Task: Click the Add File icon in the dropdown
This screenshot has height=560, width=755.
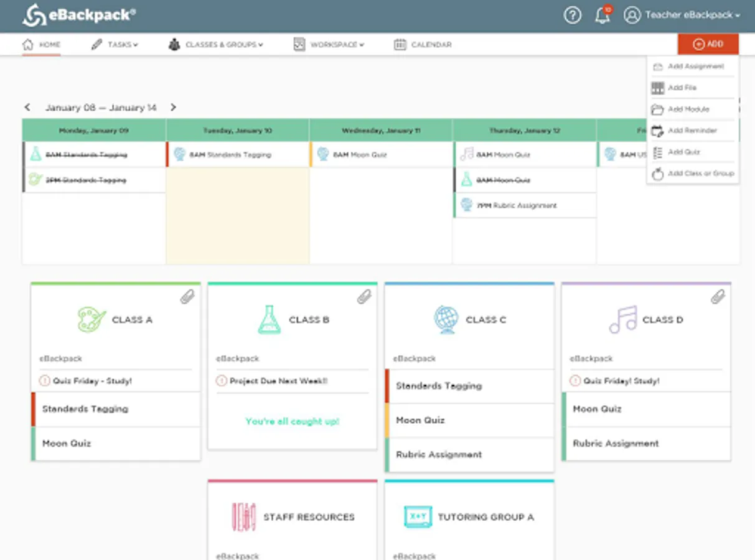Action: pos(658,88)
